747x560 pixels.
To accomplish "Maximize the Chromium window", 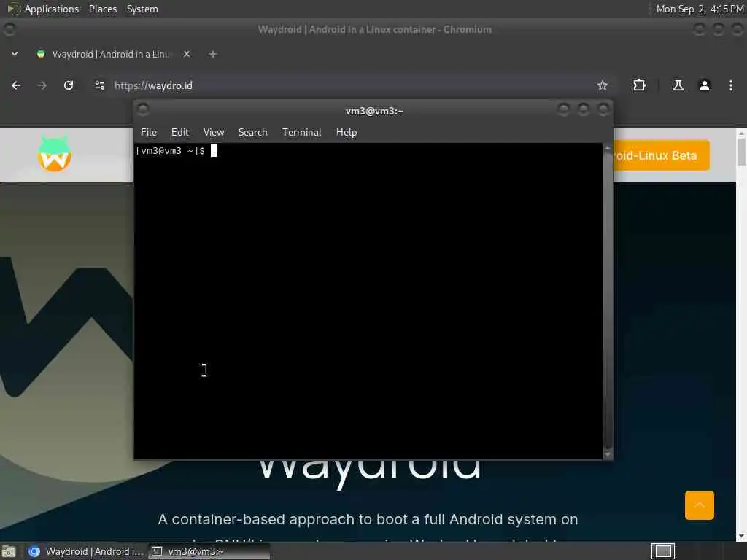I will pos(718,29).
